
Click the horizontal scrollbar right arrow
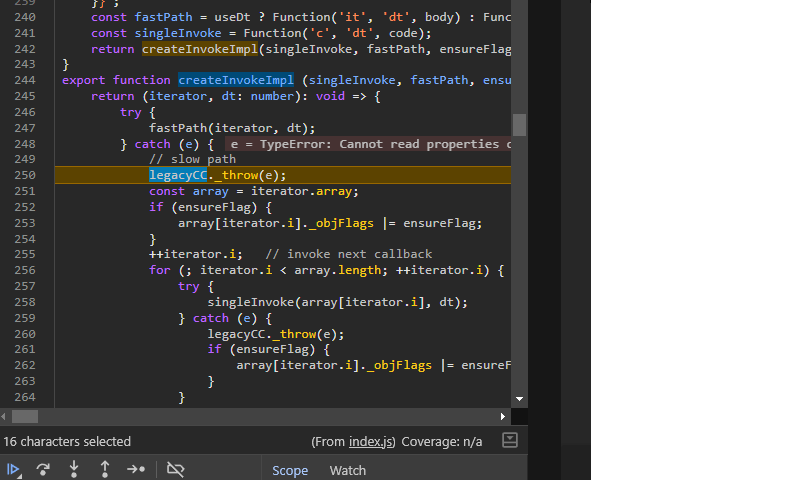503,416
